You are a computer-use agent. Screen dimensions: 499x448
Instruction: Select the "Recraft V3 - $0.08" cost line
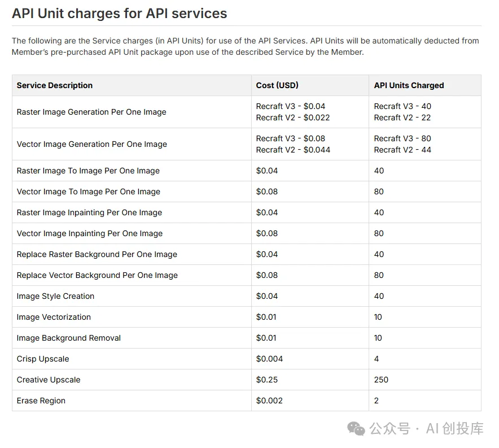coord(291,138)
